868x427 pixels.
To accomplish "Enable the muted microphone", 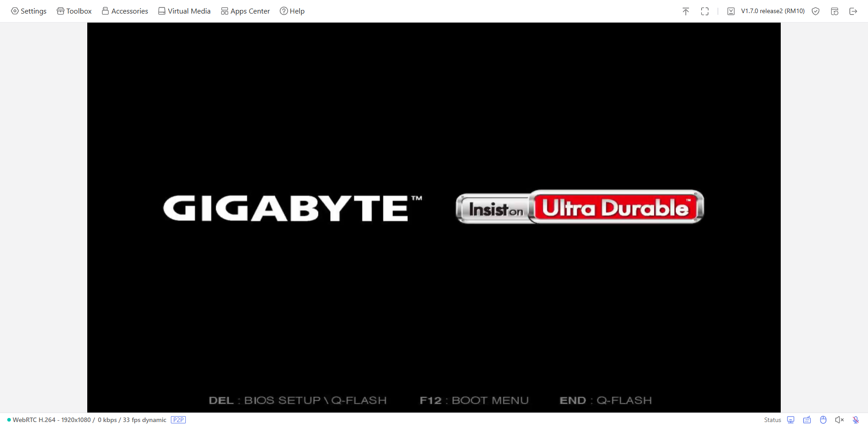I will tap(856, 420).
